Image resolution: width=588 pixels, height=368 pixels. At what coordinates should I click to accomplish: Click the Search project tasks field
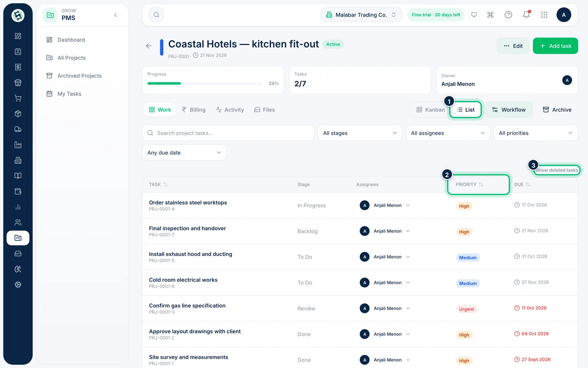coord(228,133)
